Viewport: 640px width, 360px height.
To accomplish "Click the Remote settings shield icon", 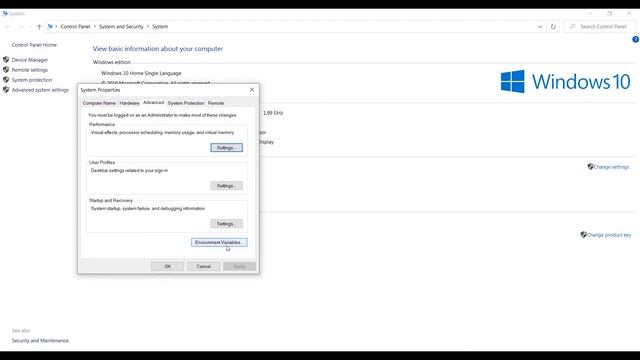I will click(x=6, y=70).
